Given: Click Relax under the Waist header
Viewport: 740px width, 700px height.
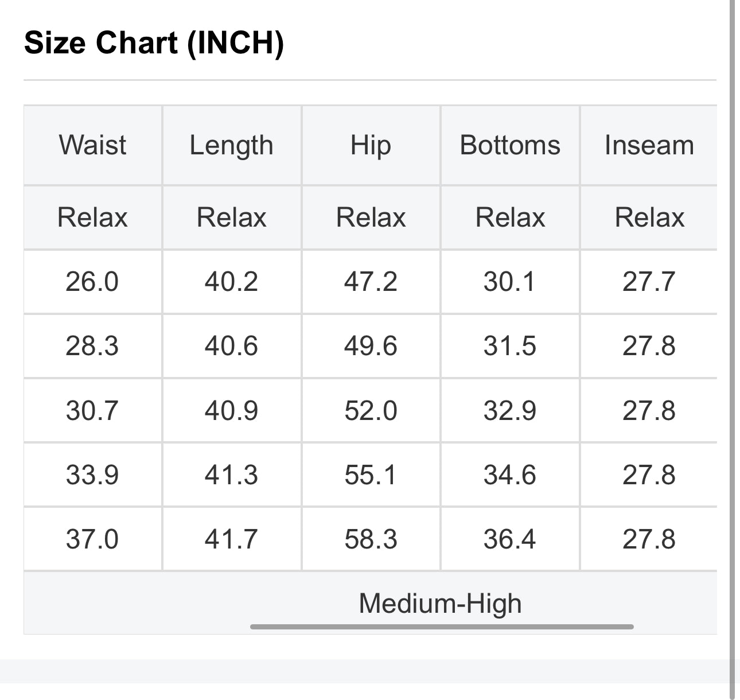Looking at the screenshot, I should [x=92, y=217].
